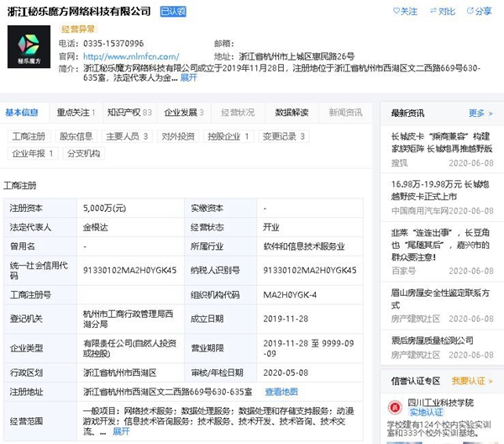Screen dimensions: 504x444
Task: Click the 已认领 badge
Action: (x=173, y=12)
